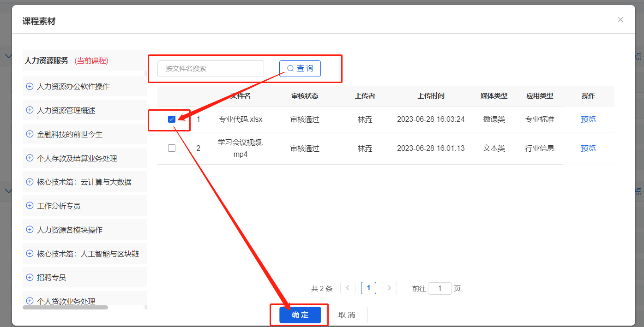Click the next page arrow

(389, 288)
